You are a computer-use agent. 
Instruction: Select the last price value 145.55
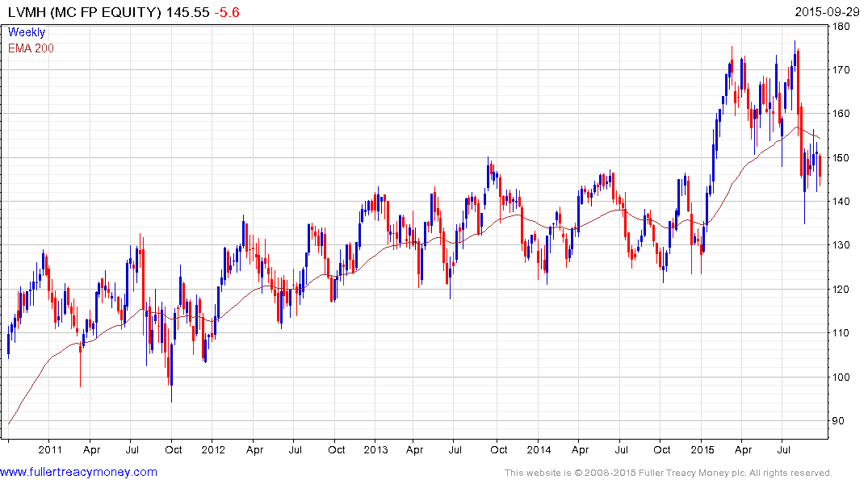tap(187, 12)
